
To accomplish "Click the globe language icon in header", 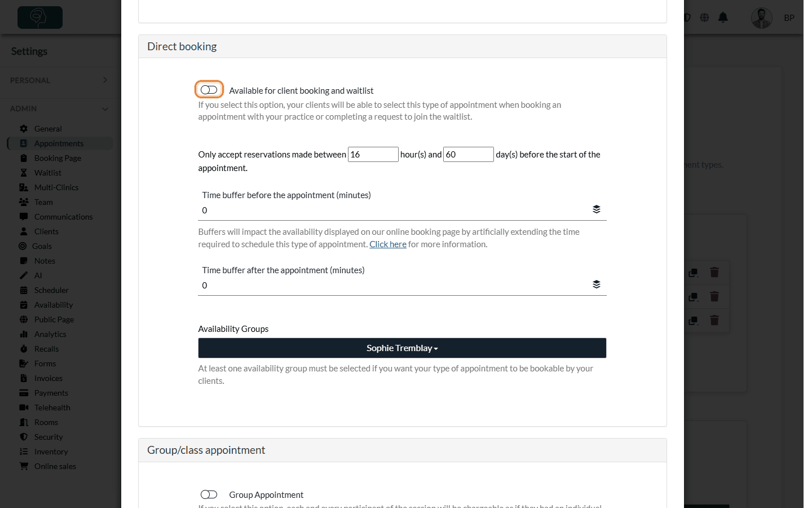I will pyautogui.click(x=704, y=17).
